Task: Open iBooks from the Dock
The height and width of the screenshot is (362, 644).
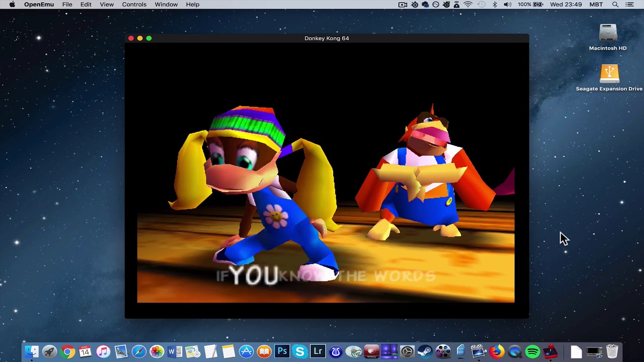Action: click(264, 351)
